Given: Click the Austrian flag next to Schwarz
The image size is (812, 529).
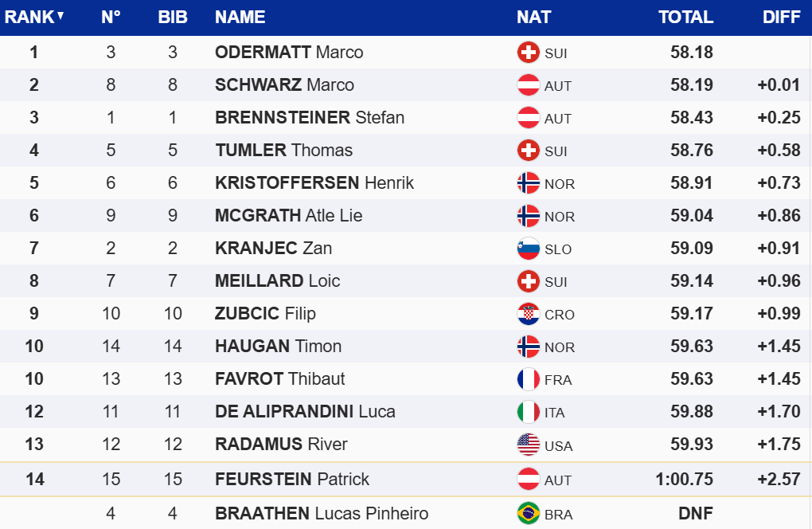Looking at the screenshot, I should click(x=528, y=85).
